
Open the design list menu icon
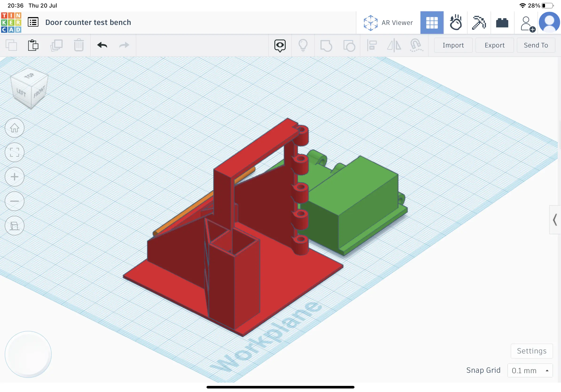click(x=33, y=22)
